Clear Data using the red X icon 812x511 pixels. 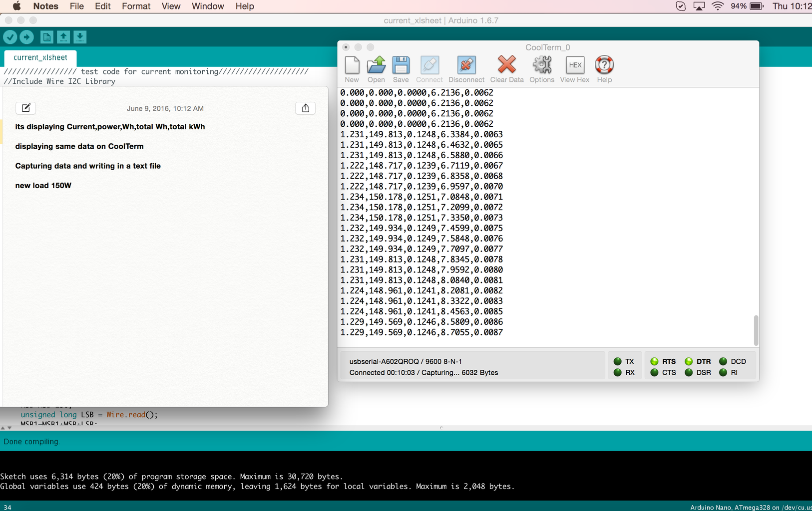click(507, 69)
